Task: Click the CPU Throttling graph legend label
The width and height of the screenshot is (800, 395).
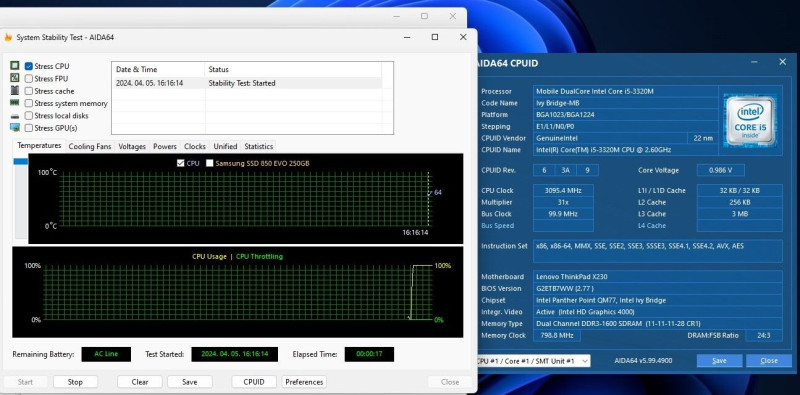Action: (259, 256)
